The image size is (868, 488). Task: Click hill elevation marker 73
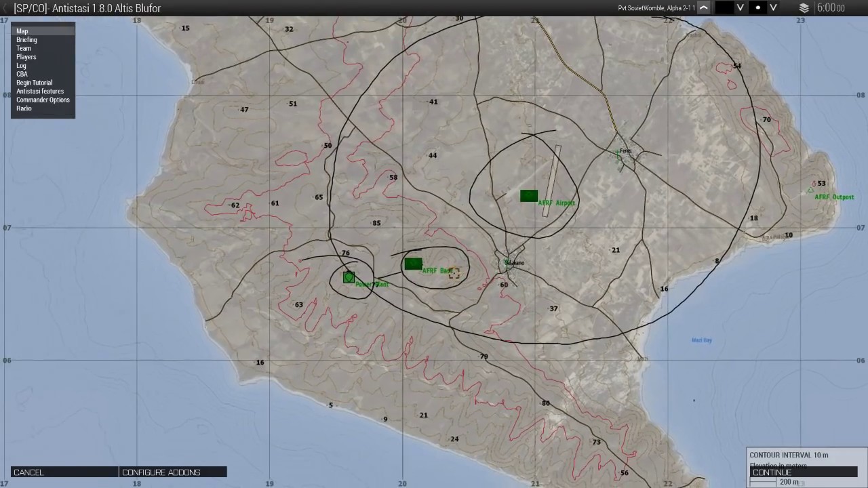pos(596,442)
